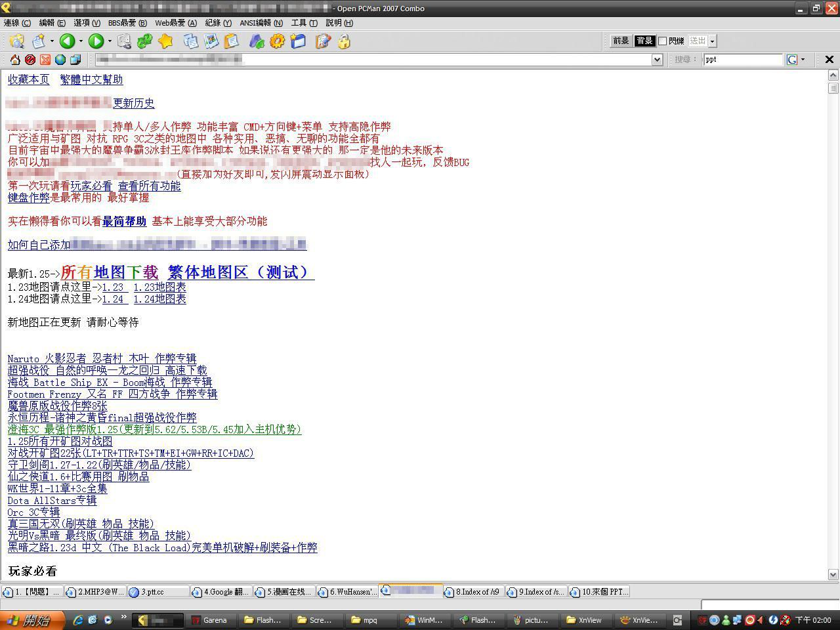Click the copy pages toolbar icon
The image size is (840, 630).
click(x=191, y=41)
